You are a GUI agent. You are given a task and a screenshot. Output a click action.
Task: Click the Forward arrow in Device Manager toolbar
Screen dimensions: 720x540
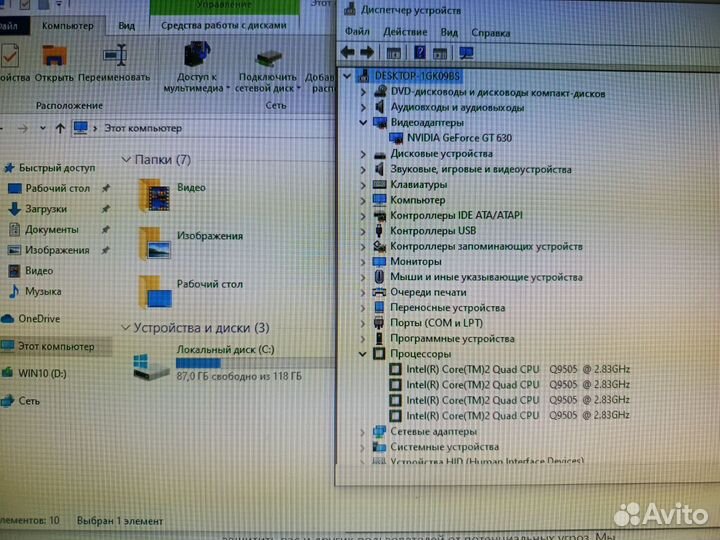367,52
